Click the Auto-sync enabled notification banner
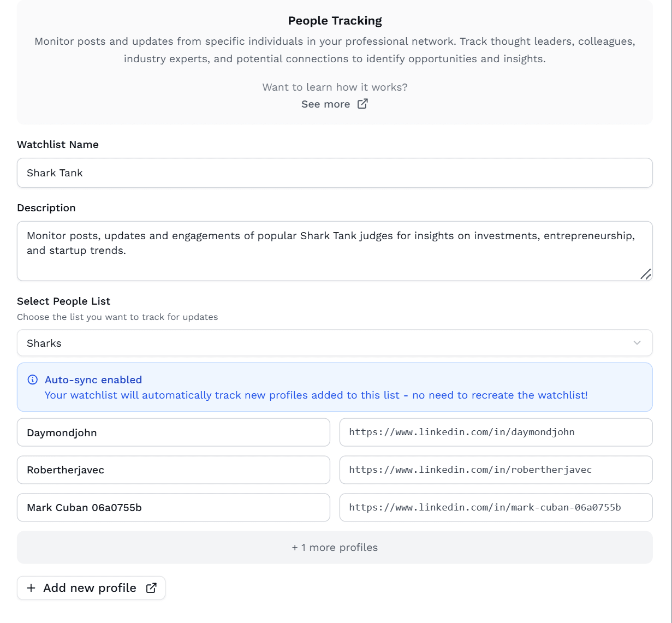The image size is (672, 623). (335, 387)
